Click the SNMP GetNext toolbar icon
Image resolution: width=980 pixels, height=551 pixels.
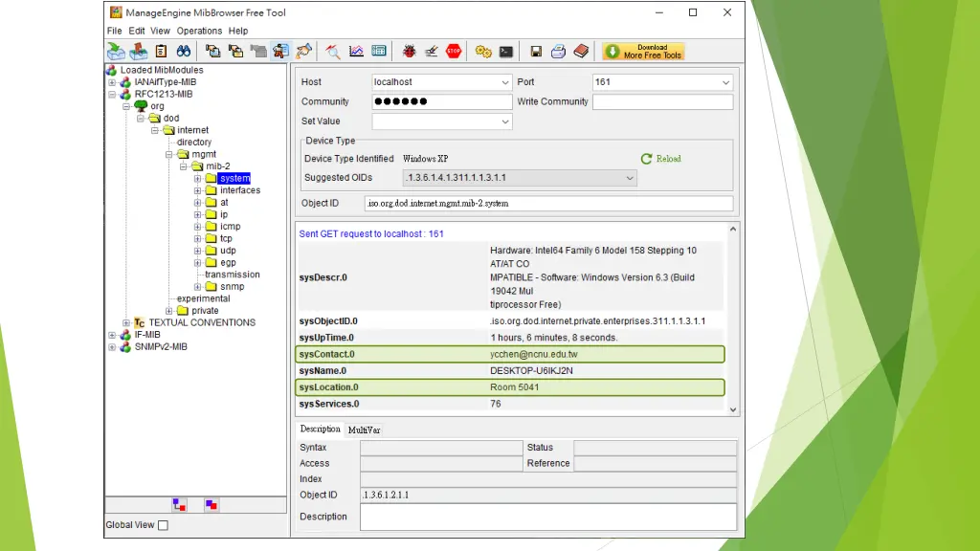235,52
